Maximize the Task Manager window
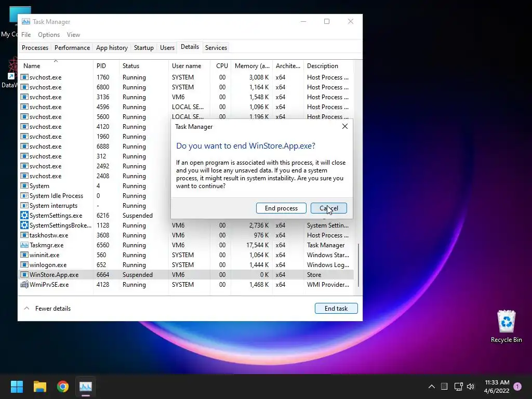This screenshot has width=532, height=399. coord(327,21)
